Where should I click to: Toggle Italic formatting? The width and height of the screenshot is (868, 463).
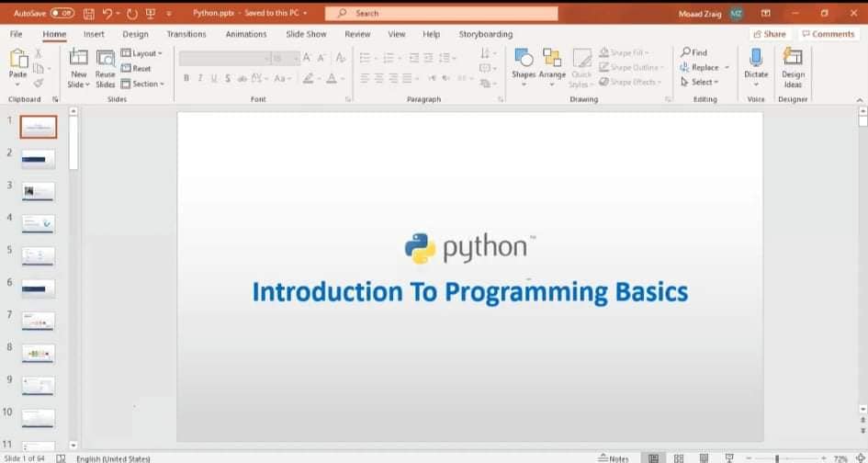pos(200,78)
